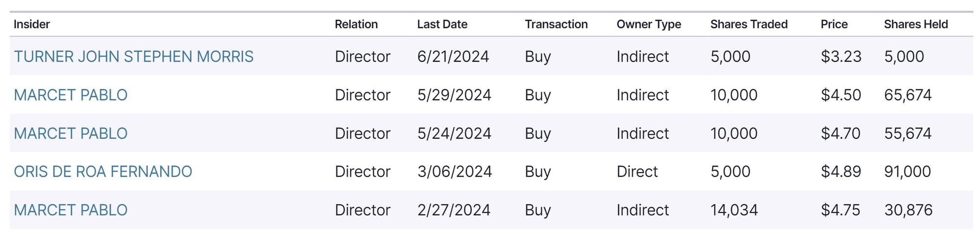Click the 91,000 shares held value
This screenshot has width=980, height=235.
pos(907,171)
